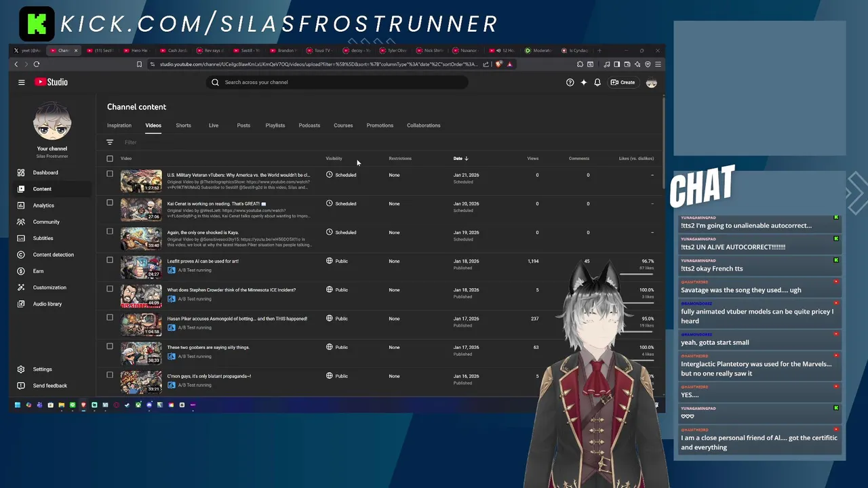Open the thumbnail of the 'These two goobers' video
This screenshot has height=488, width=868.
click(141, 353)
